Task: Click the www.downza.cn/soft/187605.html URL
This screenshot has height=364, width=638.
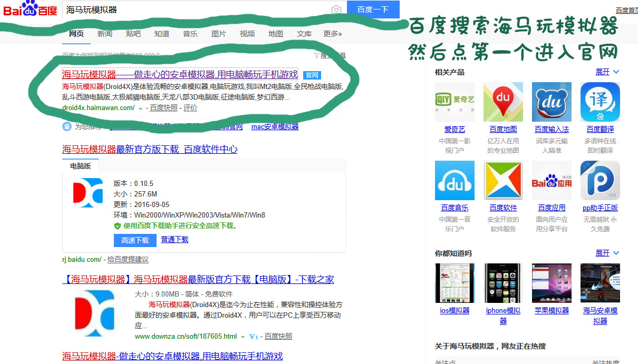Action: (186, 337)
